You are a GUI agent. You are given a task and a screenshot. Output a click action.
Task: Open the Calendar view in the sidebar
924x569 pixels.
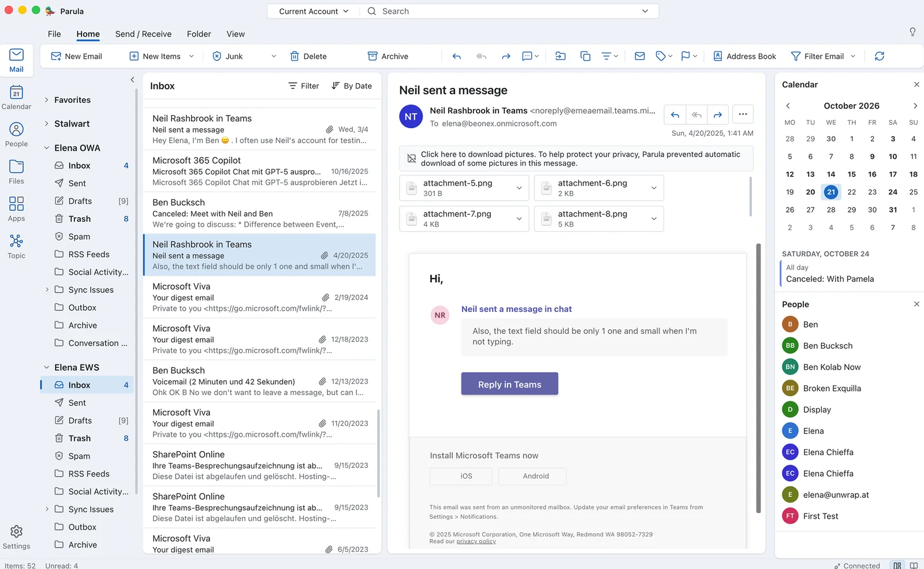pos(16,97)
